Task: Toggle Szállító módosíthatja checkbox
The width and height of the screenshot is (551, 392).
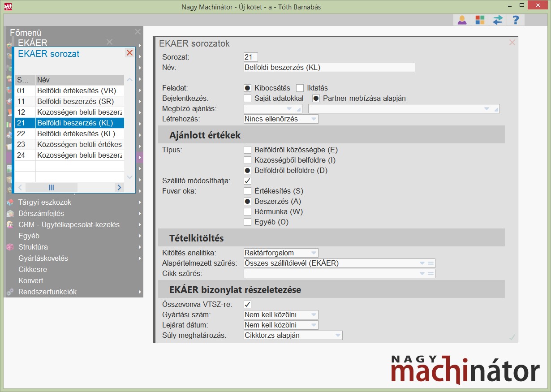Action: [247, 181]
